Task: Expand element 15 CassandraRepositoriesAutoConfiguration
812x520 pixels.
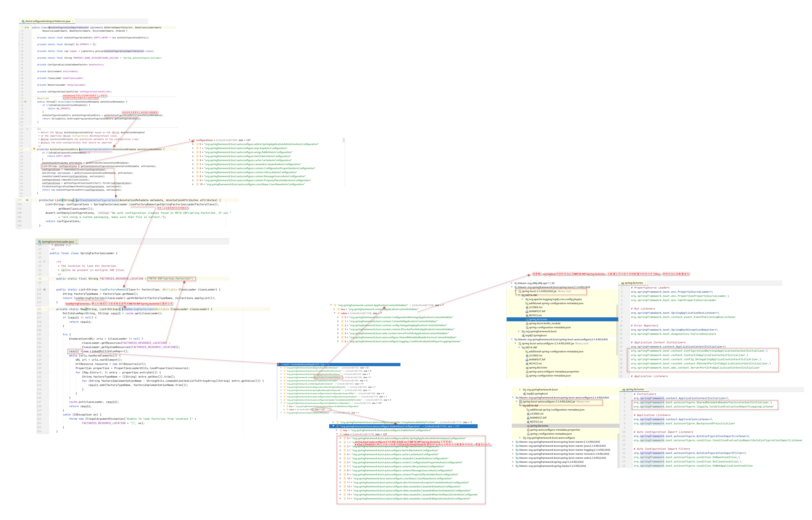Action: coord(340,499)
